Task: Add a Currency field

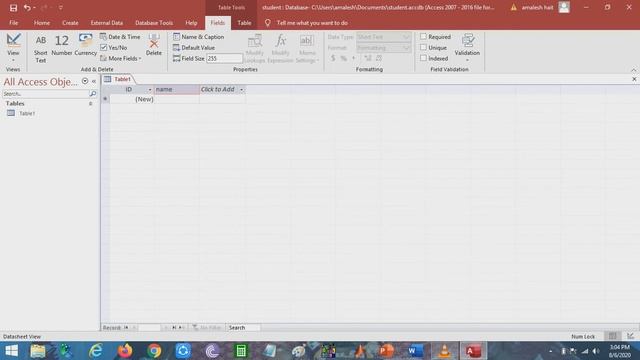Action: click(x=85, y=45)
